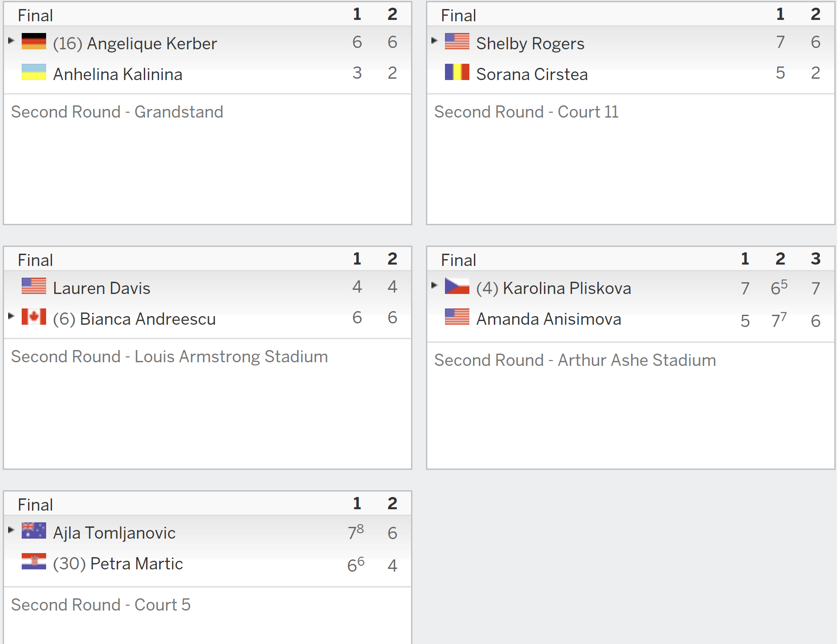The height and width of the screenshot is (644, 837).
Task: Open Lauren Davis player profile
Action: pos(102,288)
